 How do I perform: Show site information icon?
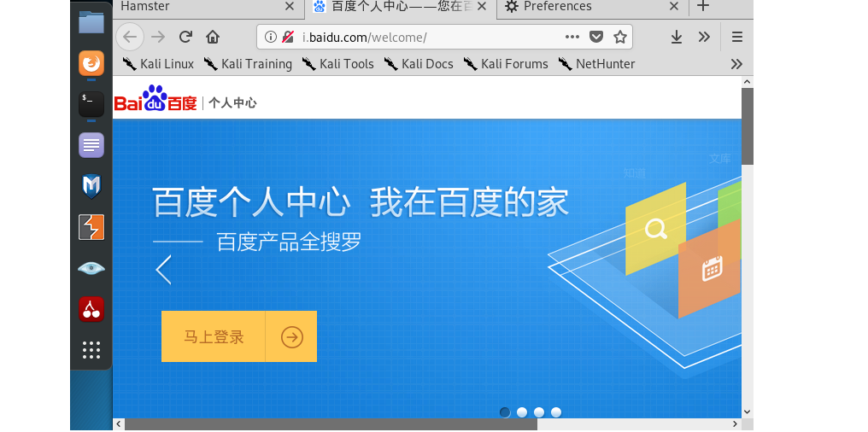click(x=270, y=37)
